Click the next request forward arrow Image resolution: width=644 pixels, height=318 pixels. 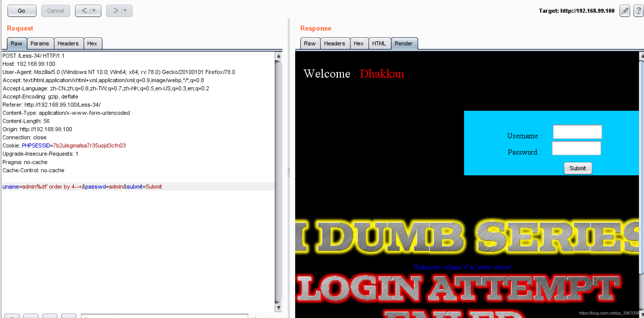coord(116,11)
